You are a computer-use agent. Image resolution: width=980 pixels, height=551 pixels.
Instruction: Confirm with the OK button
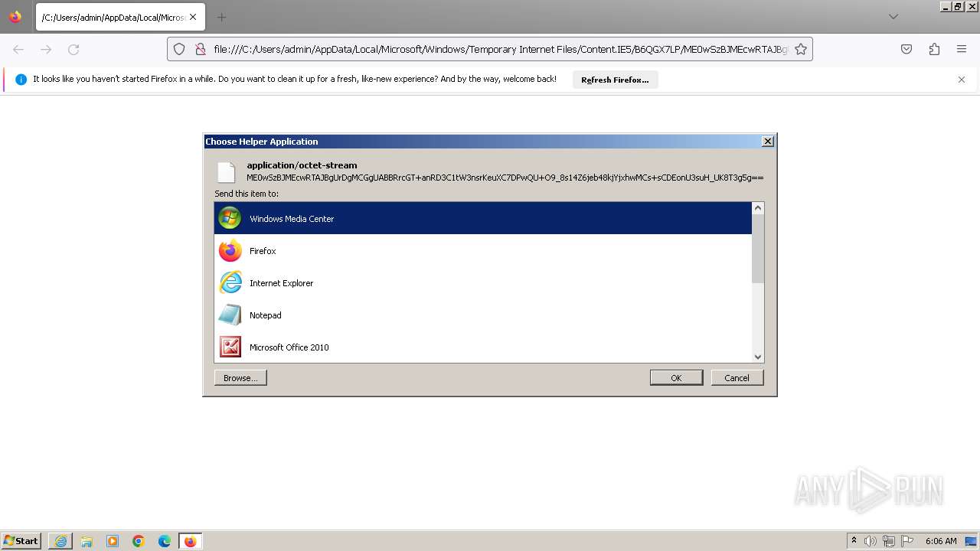[676, 377]
